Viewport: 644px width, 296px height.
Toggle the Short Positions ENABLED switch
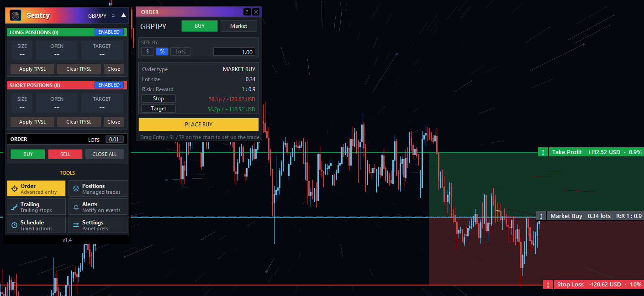(x=109, y=85)
